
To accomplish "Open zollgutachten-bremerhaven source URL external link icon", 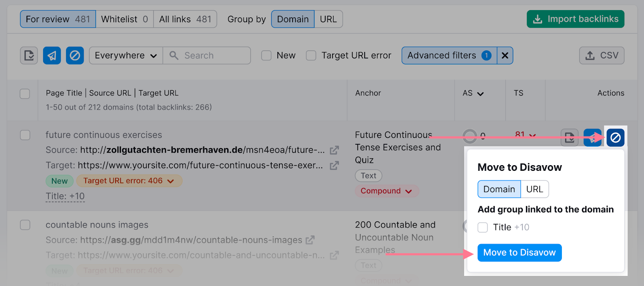I will click(x=334, y=150).
